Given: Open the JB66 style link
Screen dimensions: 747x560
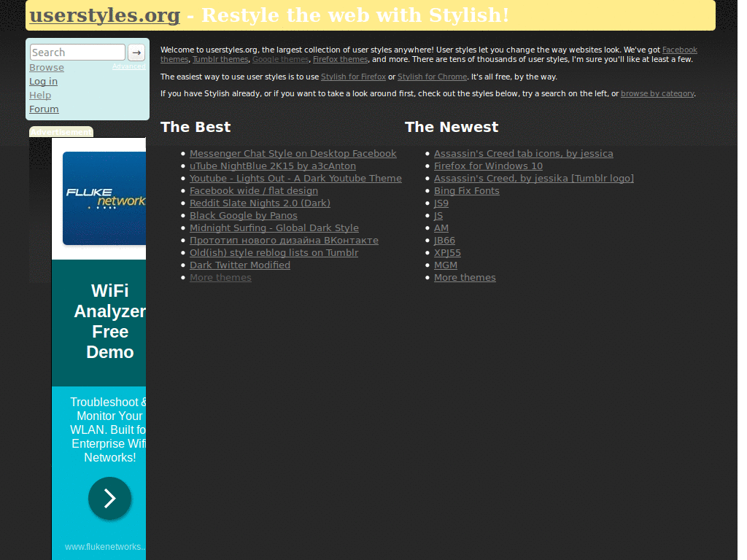Looking at the screenshot, I should pyautogui.click(x=444, y=241).
